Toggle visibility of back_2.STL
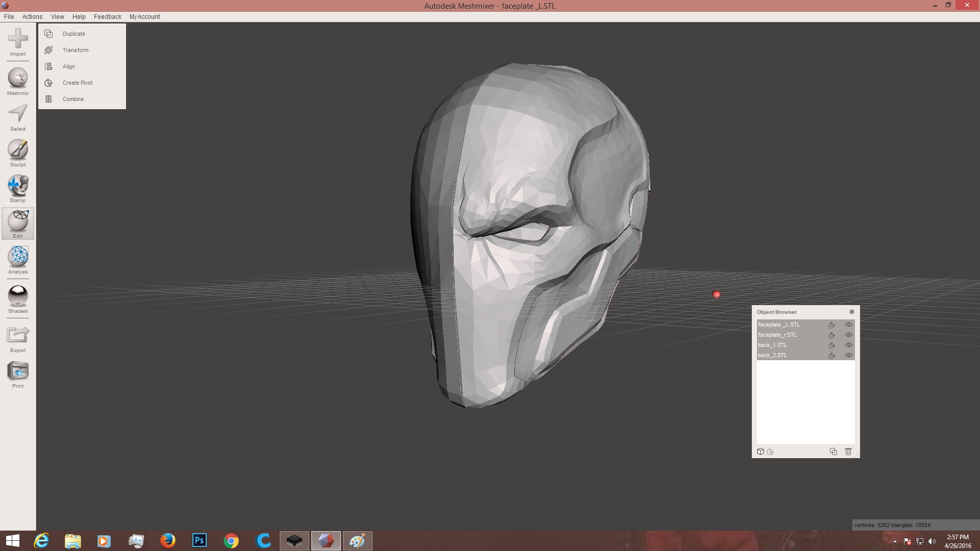Viewport: 980px width, 551px height. pyautogui.click(x=848, y=355)
